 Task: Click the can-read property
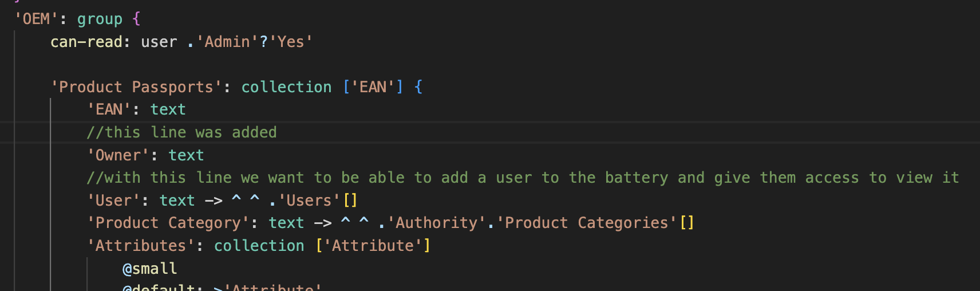86,42
